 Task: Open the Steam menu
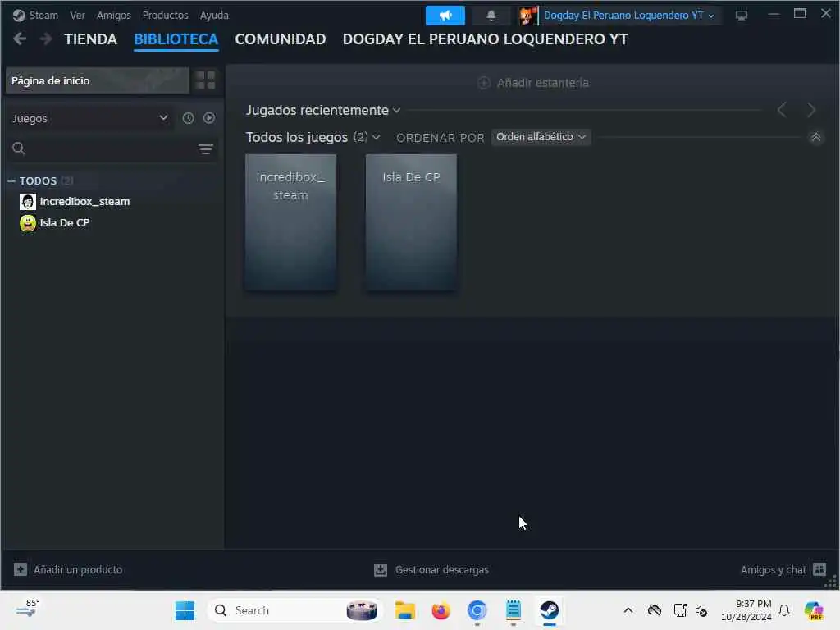[x=43, y=15]
